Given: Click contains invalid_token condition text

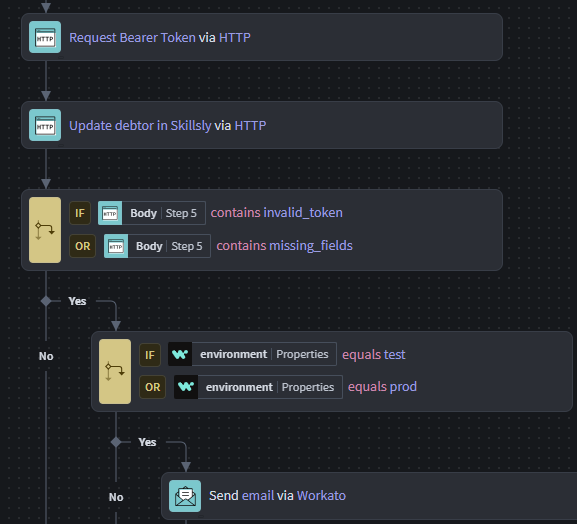Looking at the screenshot, I should 276,213.
